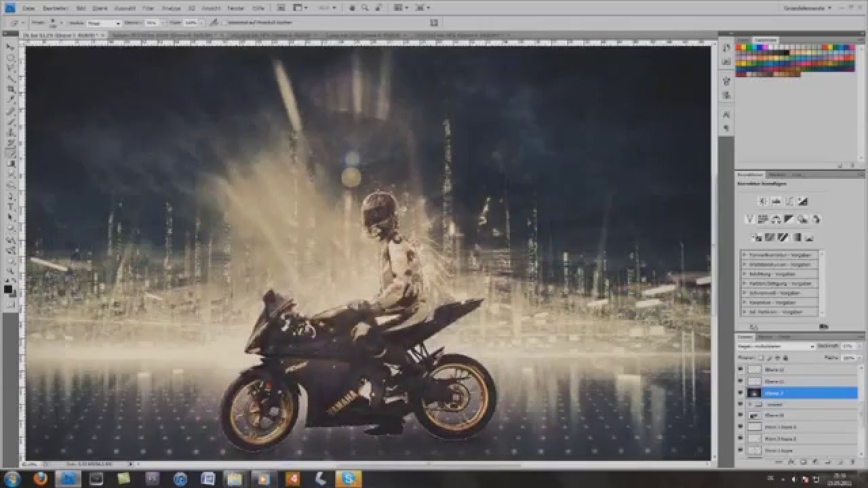
Task: Switch to the Pfade tab
Action: click(x=785, y=336)
